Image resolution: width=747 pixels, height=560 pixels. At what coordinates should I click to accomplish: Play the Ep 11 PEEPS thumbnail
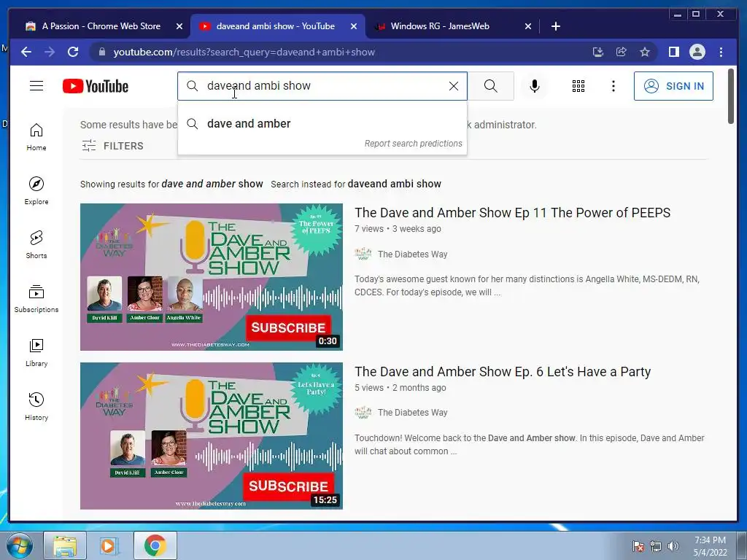click(x=212, y=277)
